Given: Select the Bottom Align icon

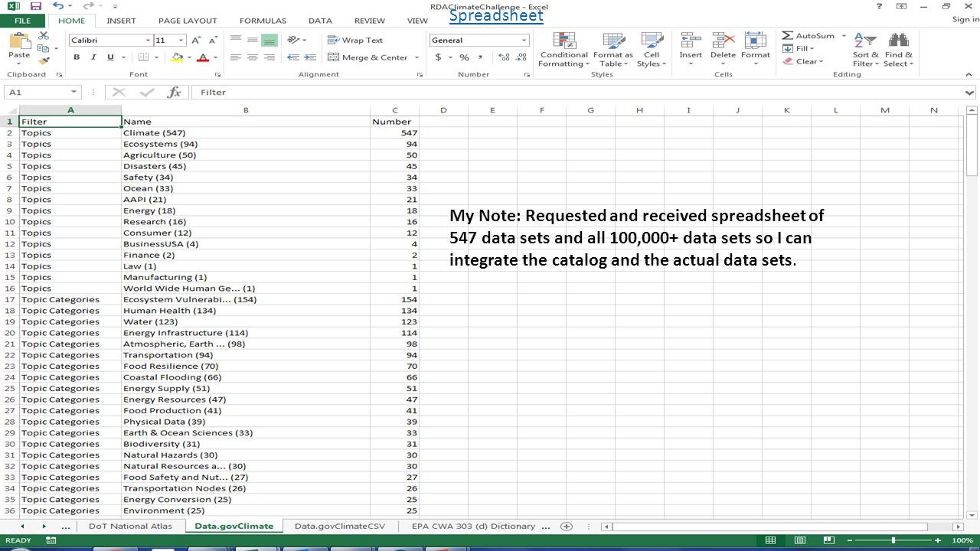Looking at the screenshot, I should pos(269,40).
